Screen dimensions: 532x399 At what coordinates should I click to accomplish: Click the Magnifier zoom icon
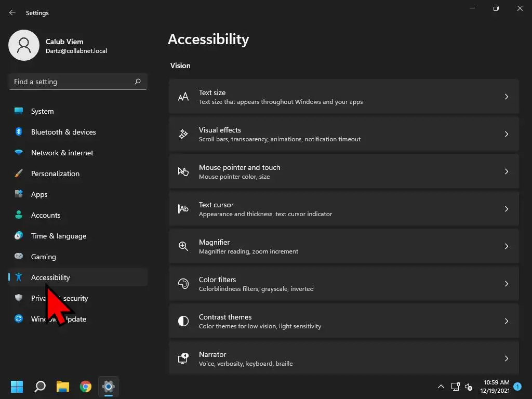pyautogui.click(x=183, y=246)
